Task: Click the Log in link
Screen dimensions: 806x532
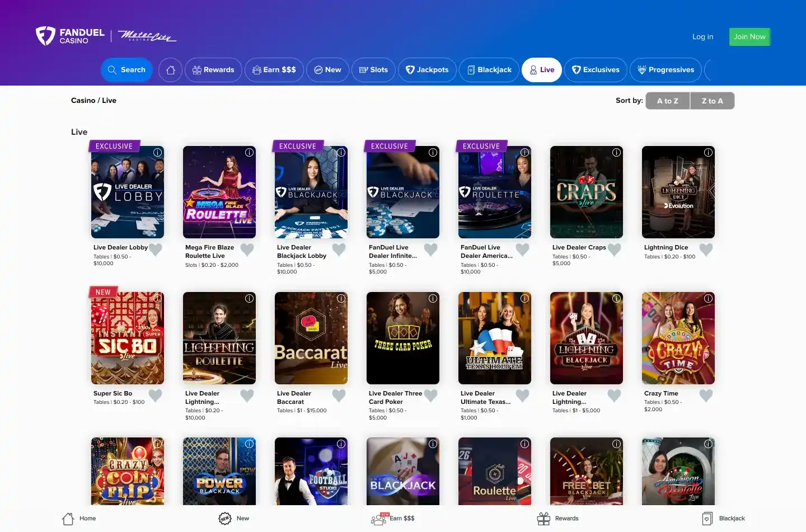Action: pyautogui.click(x=702, y=36)
